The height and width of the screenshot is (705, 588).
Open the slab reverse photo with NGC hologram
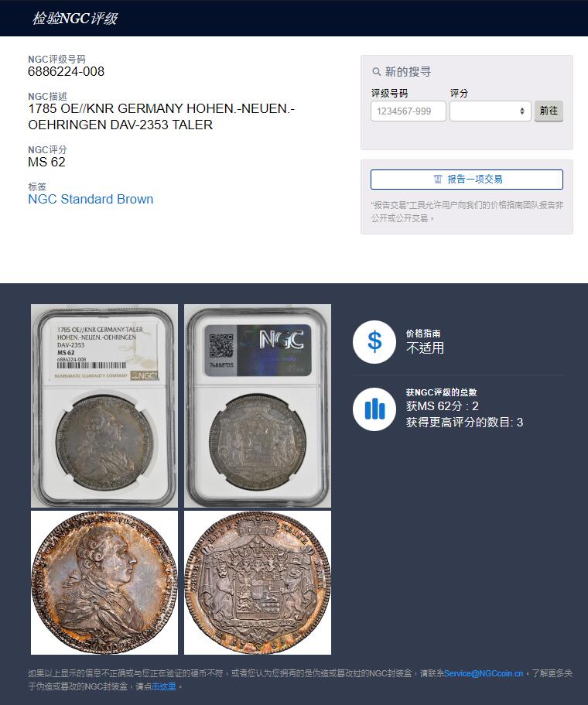258,406
